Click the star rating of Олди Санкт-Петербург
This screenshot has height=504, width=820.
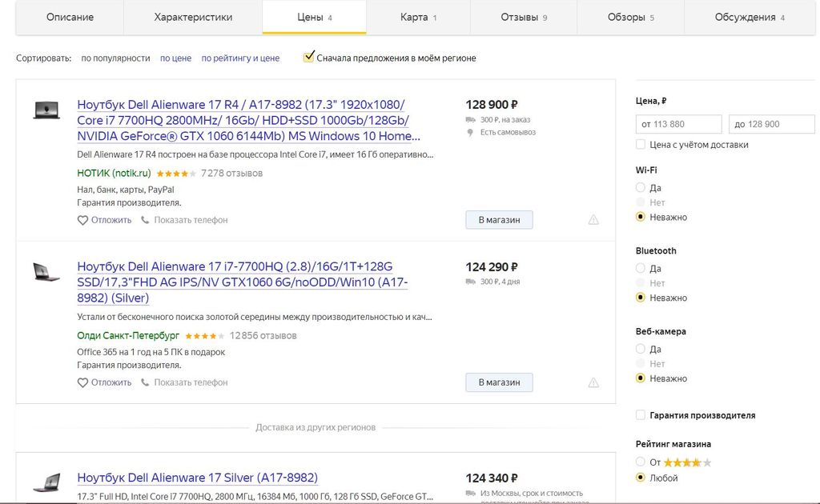[x=205, y=336]
